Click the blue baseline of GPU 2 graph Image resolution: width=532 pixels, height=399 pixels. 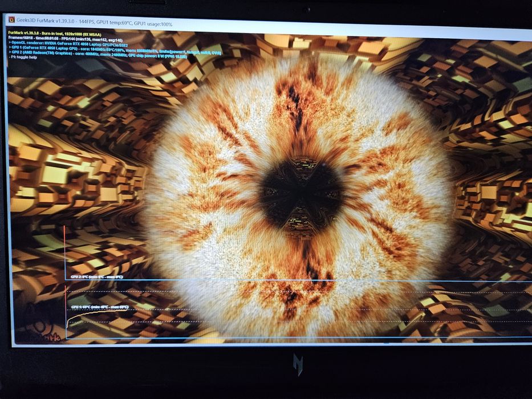(299, 280)
